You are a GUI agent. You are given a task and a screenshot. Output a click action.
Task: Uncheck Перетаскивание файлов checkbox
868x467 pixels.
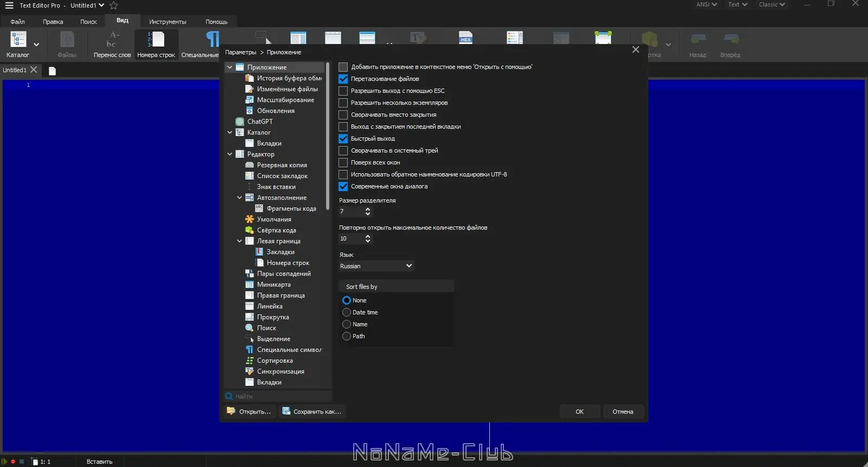(x=343, y=79)
